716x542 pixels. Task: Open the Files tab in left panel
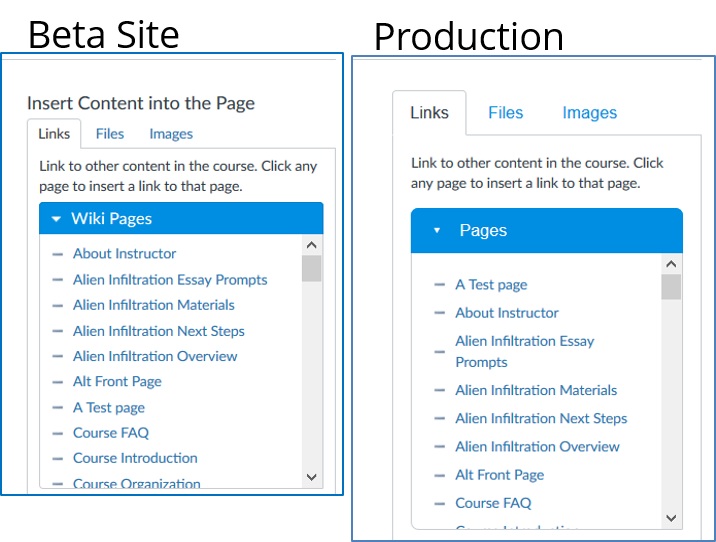coord(110,134)
